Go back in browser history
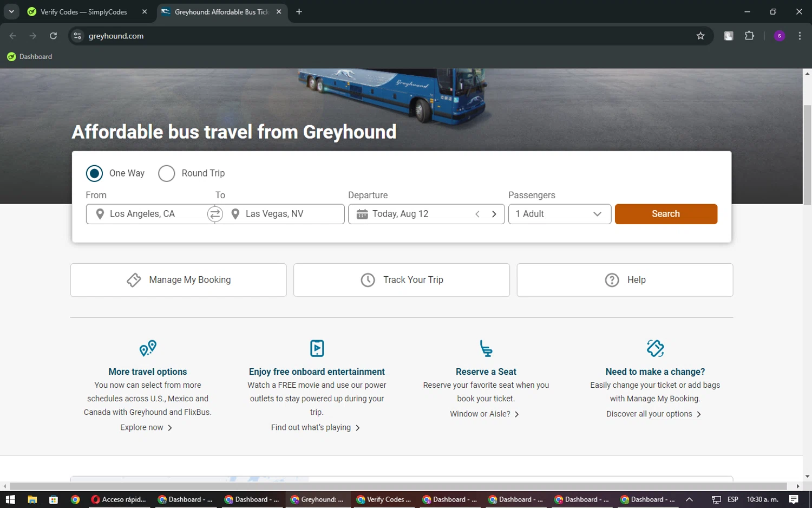Screen dimensions: 812x508 coord(13,36)
